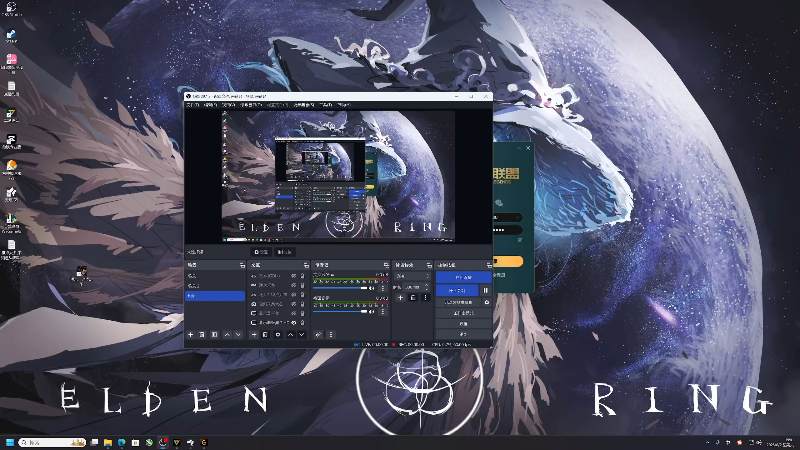
Task: Open the View menu in OBS
Action: click(x=229, y=105)
